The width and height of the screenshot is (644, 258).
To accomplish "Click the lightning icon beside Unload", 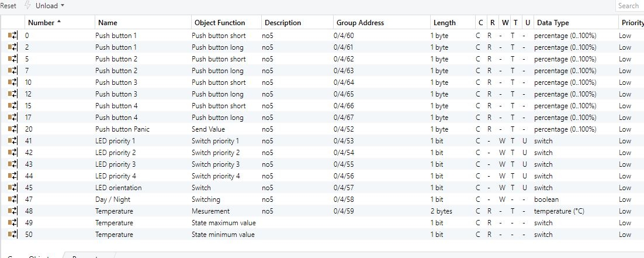I will (x=27, y=5).
